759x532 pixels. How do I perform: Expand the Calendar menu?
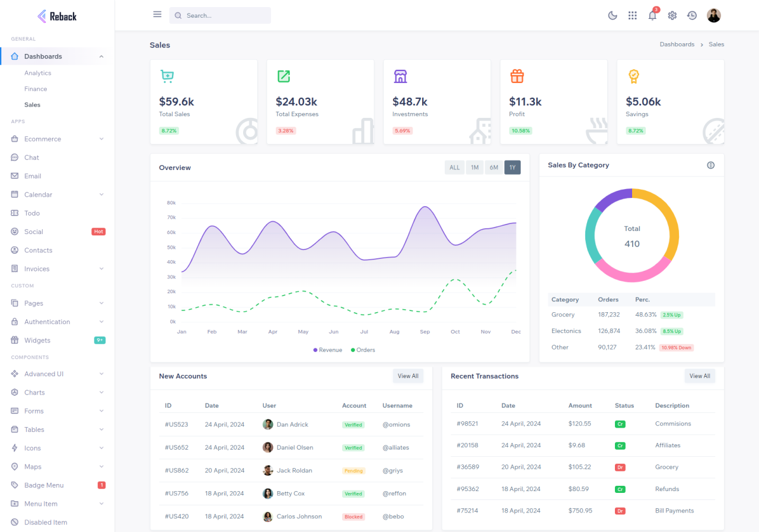(58, 195)
